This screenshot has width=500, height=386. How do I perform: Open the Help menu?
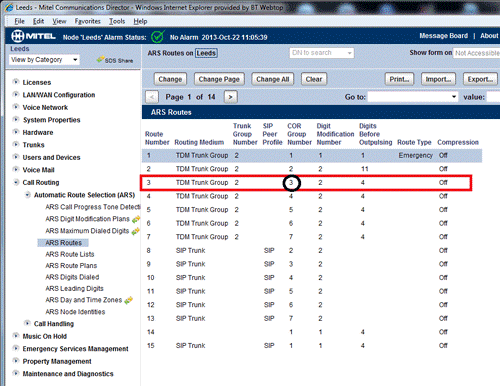coord(140,21)
